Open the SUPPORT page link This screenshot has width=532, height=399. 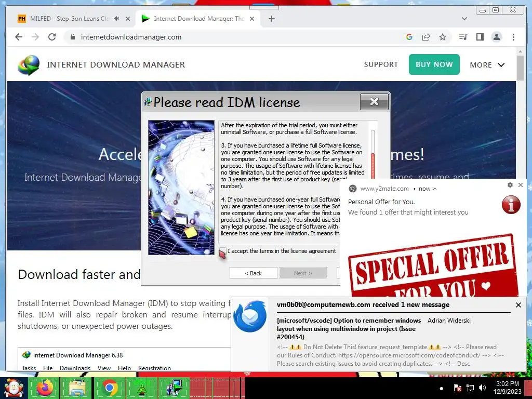point(381,64)
